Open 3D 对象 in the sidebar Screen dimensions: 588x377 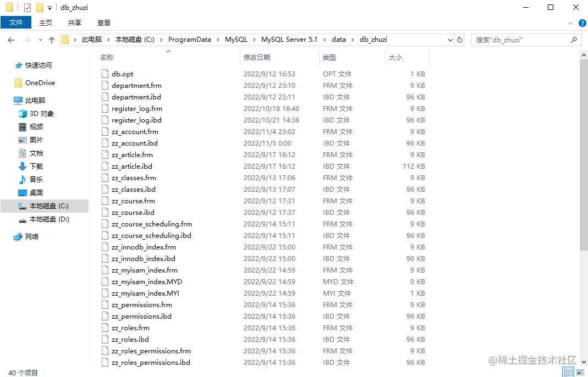pos(42,114)
